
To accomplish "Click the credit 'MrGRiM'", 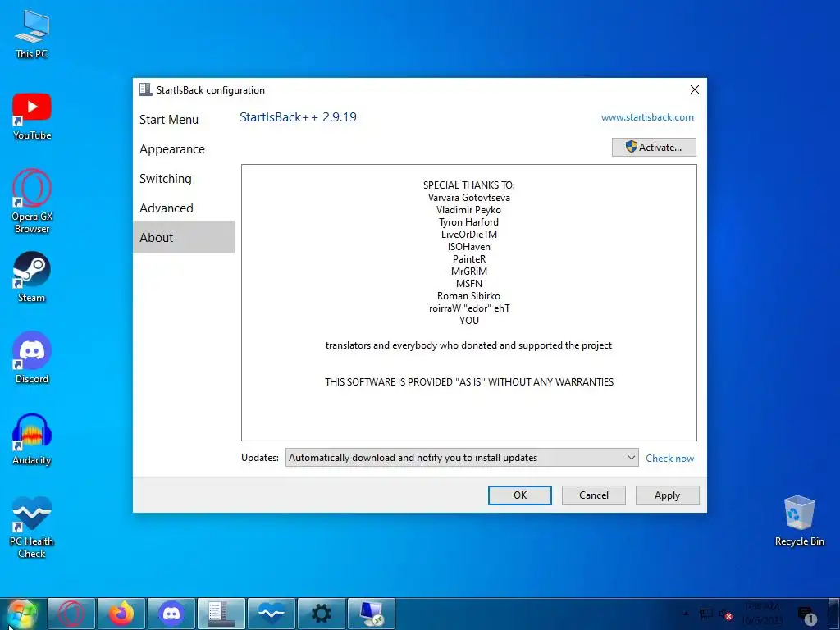I will (x=468, y=271).
